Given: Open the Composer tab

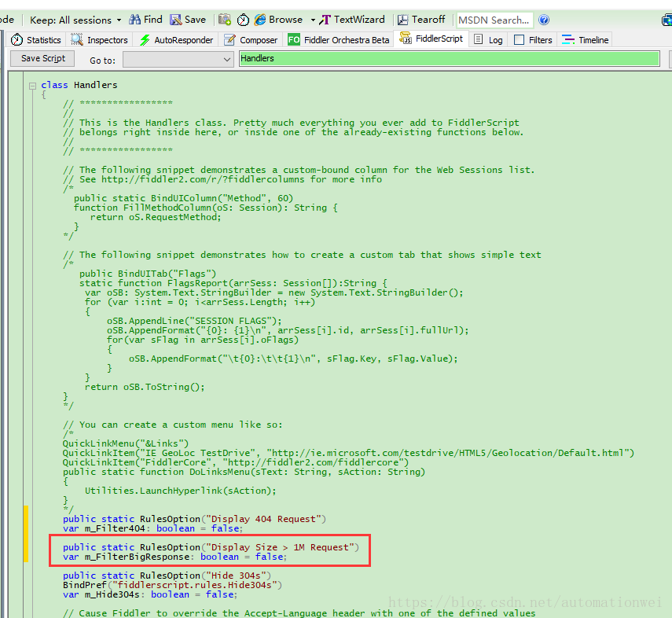Looking at the screenshot, I should point(252,40).
